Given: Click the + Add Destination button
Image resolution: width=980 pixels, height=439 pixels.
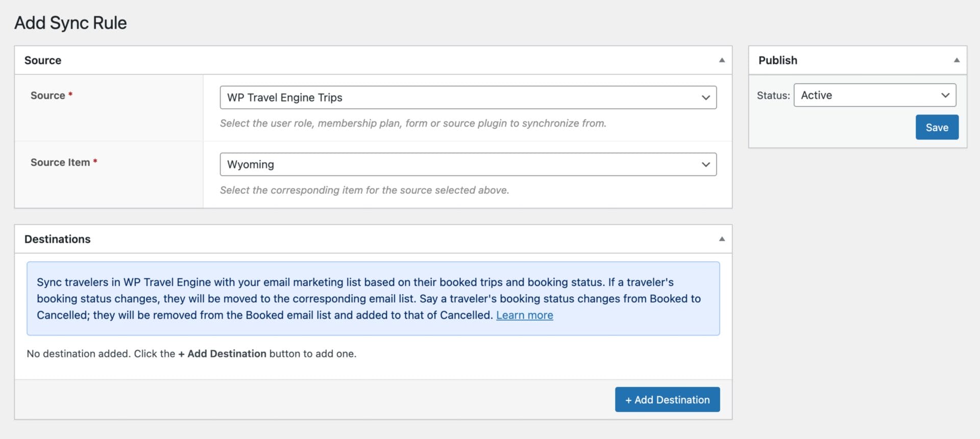Looking at the screenshot, I should [667, 399].
